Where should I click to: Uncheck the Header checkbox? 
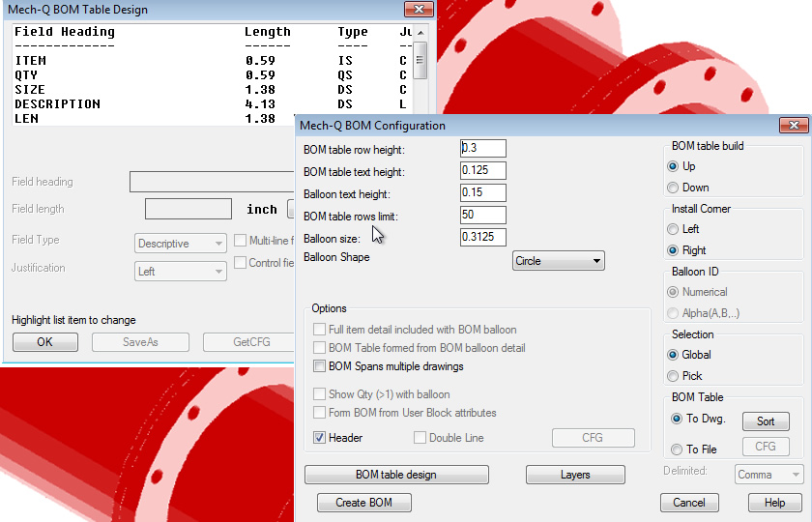(320, 438)
